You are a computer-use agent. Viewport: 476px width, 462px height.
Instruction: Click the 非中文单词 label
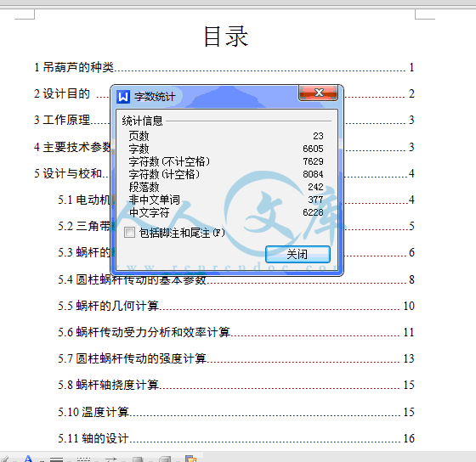tap(154, 200)
